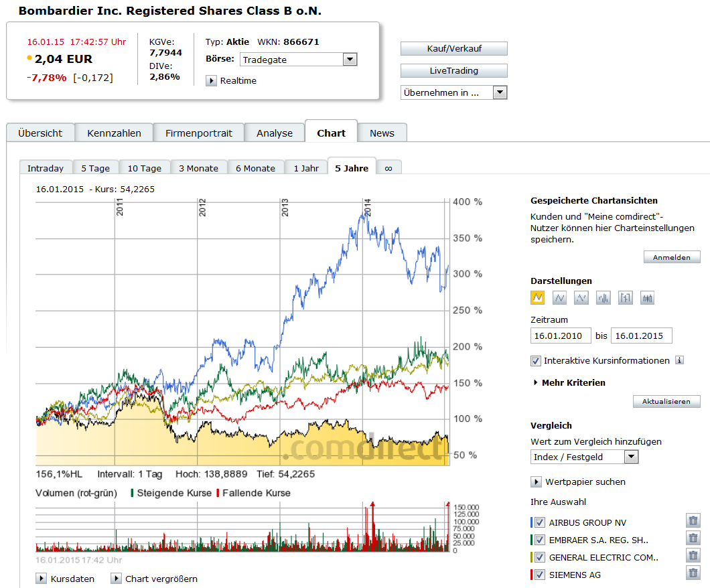Image resolution: width=710 pixels, height=588 pixels.
Task: Open the Übernehmen in dropdown
Action: (x=453, y=92)
